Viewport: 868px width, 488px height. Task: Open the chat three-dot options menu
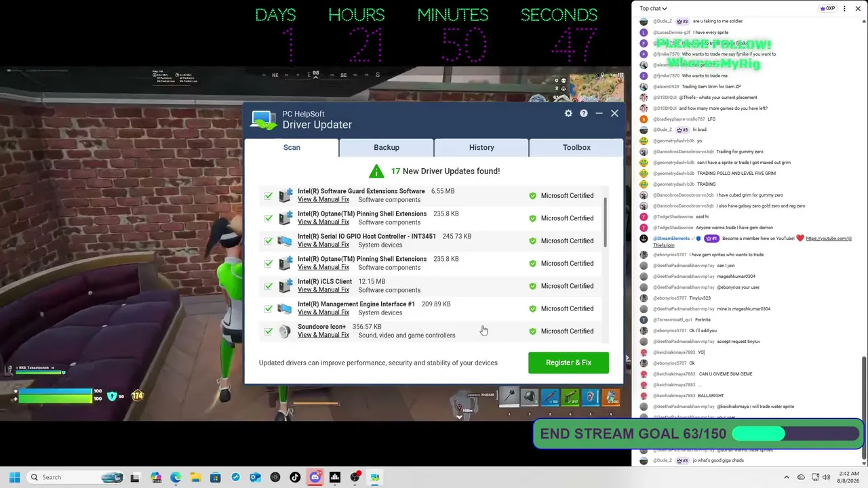(x=844, y=9)
